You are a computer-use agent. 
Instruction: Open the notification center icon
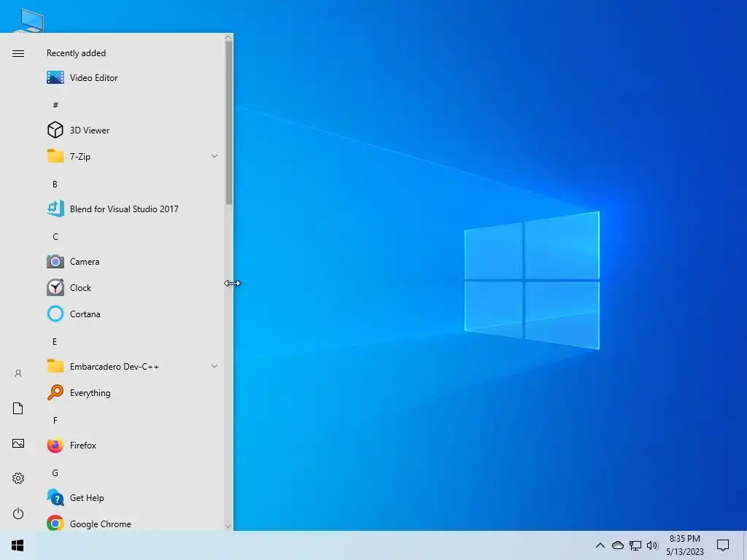(x=723, y=545)
